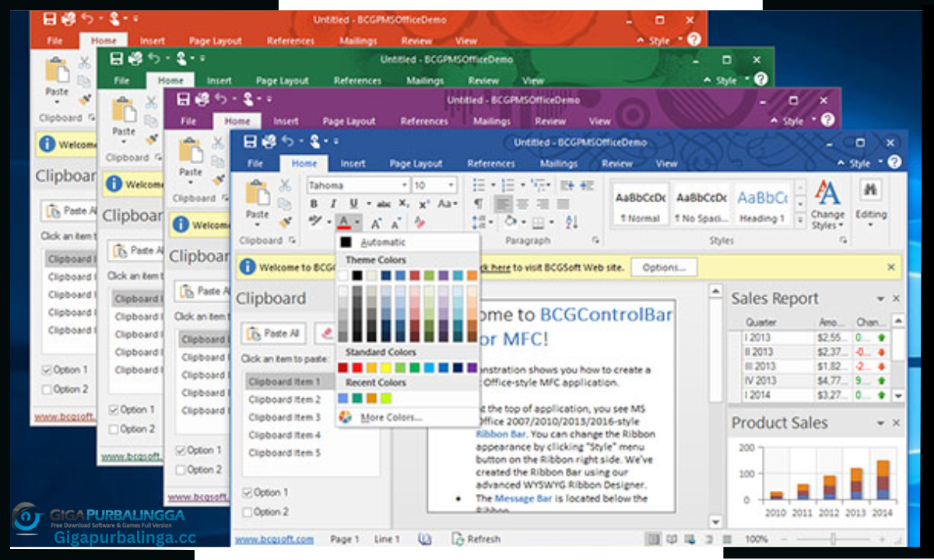Select Clipboard Item 3 in blue window

pyautogui.click(x=284, y=418)
